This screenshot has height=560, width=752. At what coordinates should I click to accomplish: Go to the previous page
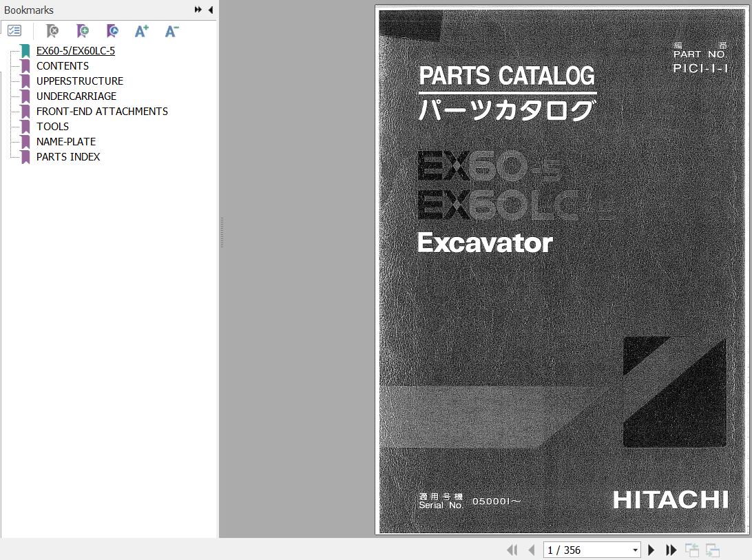coord(532,550)
